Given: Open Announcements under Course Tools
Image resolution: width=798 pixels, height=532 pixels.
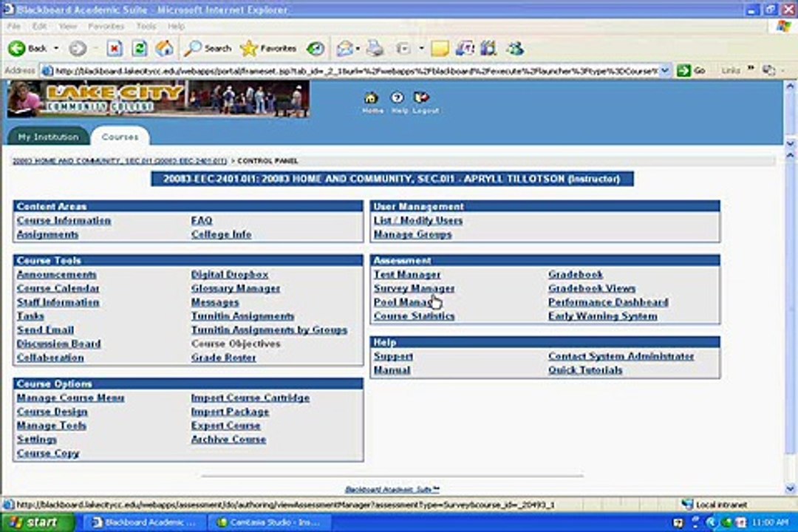Looking at the screenshot, I should pos(56,274).
